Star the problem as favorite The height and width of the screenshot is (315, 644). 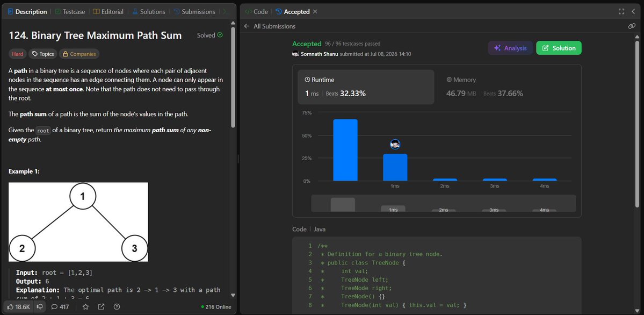coord(85,307)
